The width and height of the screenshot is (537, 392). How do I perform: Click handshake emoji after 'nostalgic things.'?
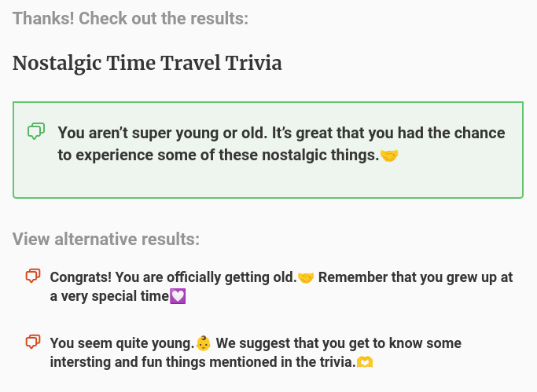389,156
